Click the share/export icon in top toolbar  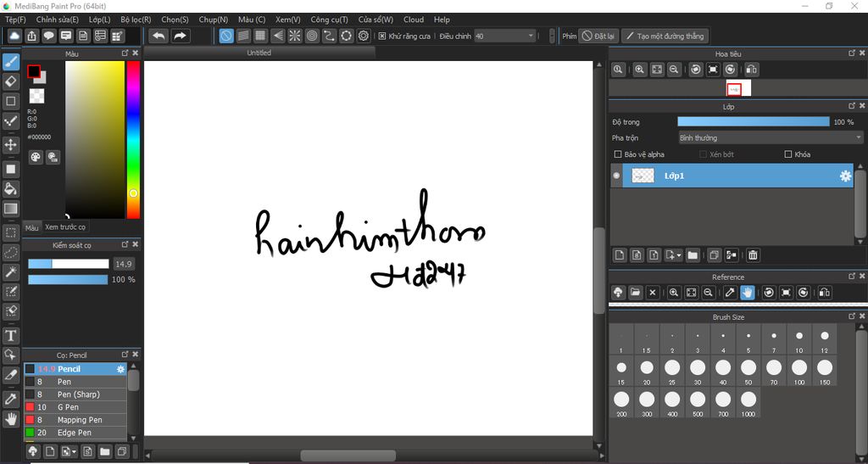pos(31,36)
